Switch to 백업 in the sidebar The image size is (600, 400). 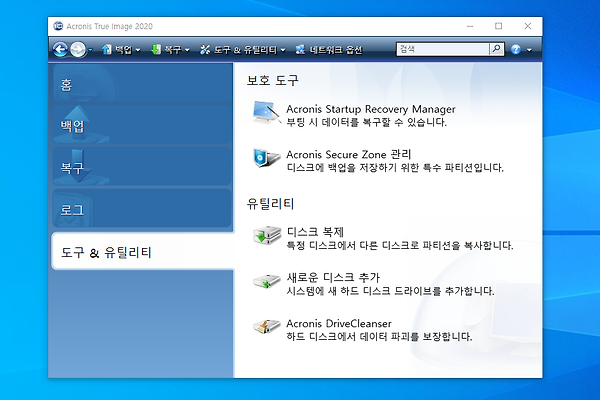(x=141, y=127)
